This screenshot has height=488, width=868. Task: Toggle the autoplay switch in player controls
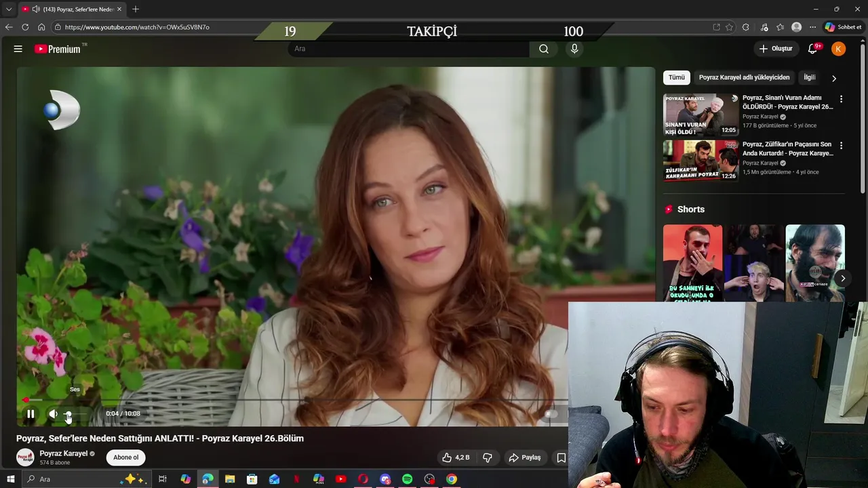pos(551,413)
